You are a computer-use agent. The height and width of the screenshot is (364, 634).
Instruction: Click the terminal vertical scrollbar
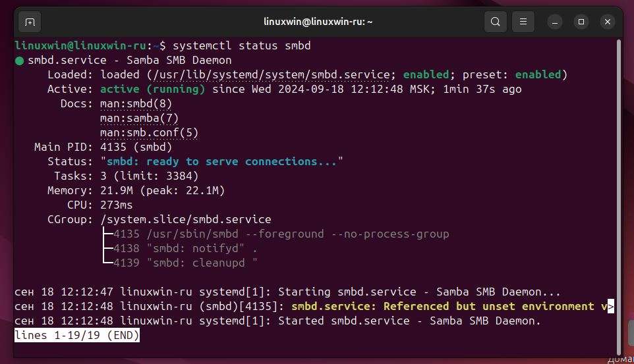pyautogui.click(x=619, y=197)
